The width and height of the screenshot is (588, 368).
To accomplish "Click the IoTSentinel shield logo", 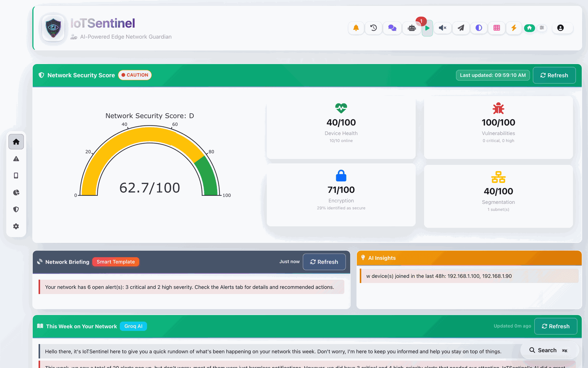I will click(53, 28).
